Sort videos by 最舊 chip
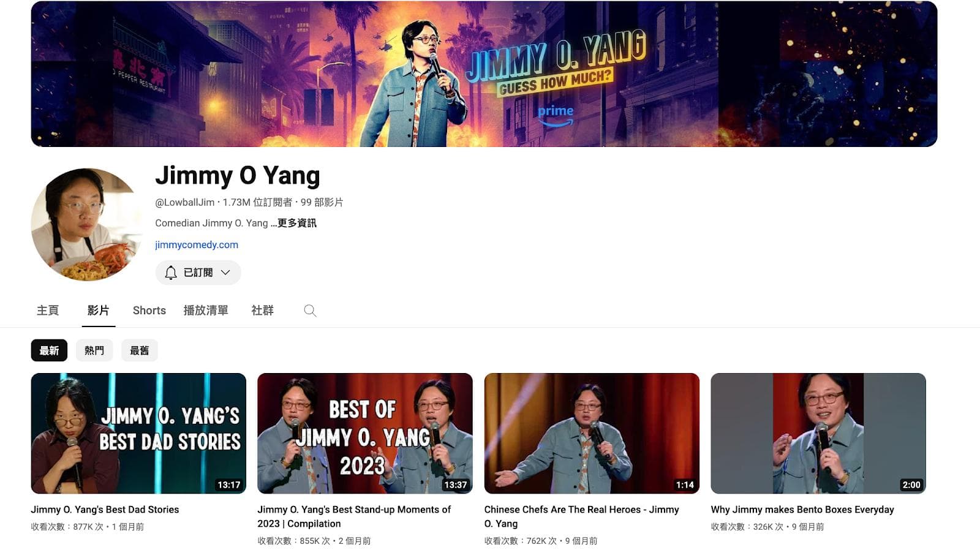The width and height of the screenshot is (980, 558). [x=140, y=350]
